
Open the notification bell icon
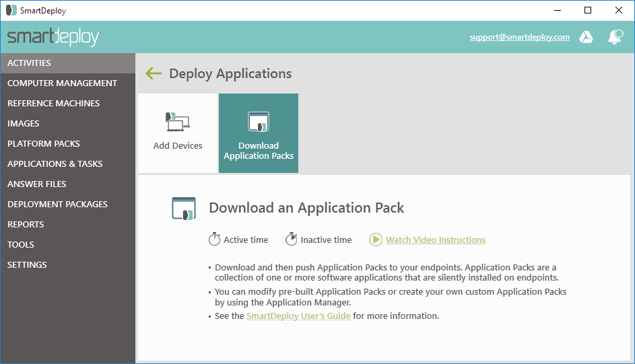coord(615,37)
